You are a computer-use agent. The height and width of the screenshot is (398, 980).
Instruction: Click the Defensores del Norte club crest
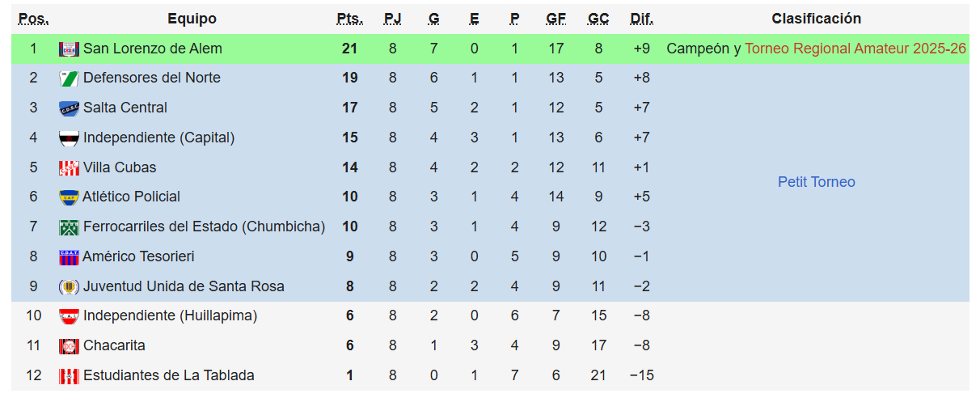(x=69, y=78)
